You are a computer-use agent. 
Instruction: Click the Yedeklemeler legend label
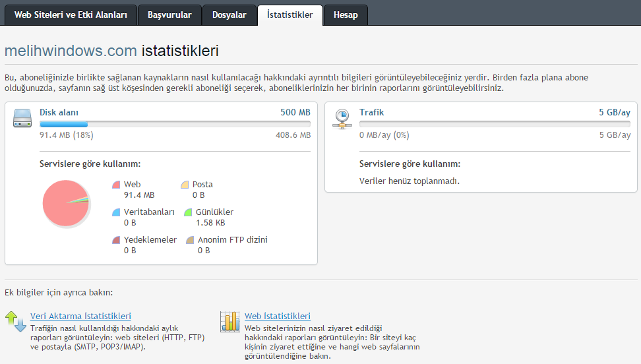(150, 240)
